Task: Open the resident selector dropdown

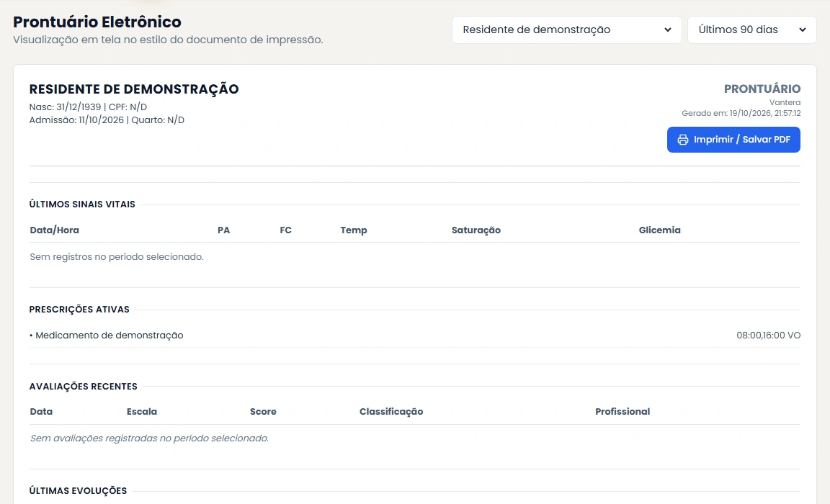Action: point(566,30)
